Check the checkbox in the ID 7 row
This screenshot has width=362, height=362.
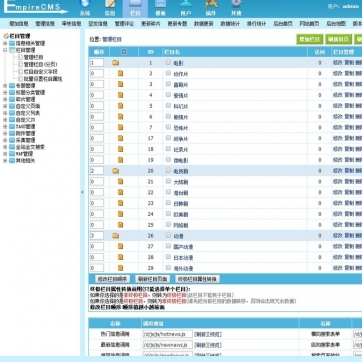click(x=168, y=127)
